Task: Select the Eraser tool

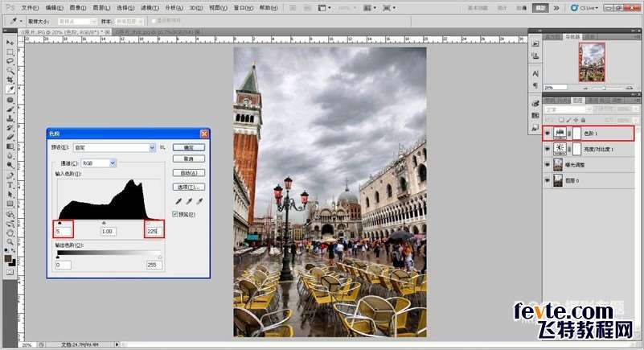Action: point(10,137)
